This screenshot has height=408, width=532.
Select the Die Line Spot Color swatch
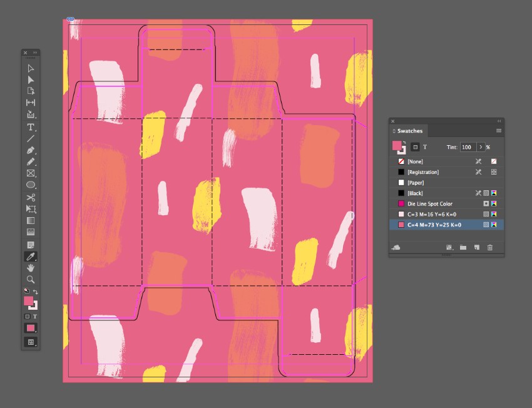point(429,203)
